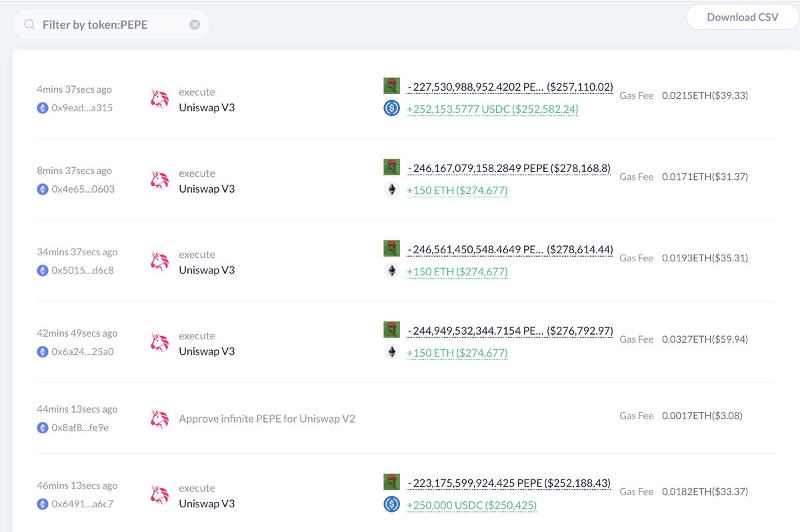Click gas fee value 0.0182ETH($33.37)

tap(705, 491)
